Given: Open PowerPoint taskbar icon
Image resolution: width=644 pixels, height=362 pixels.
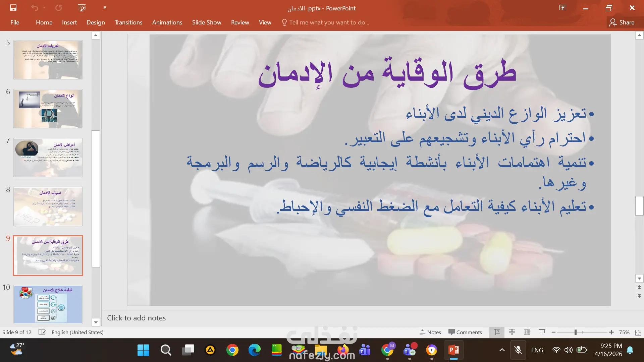Looking at the screenshot, I should click(x=454, y=350).
